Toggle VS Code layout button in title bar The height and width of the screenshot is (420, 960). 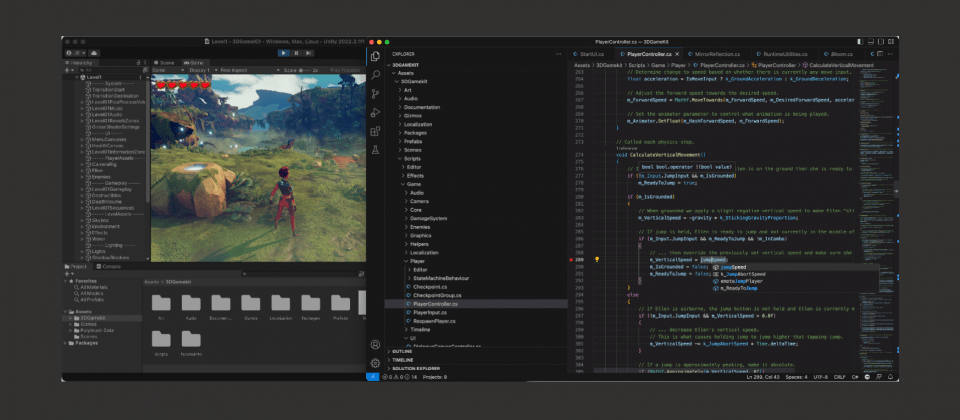[x=891, y=42]
